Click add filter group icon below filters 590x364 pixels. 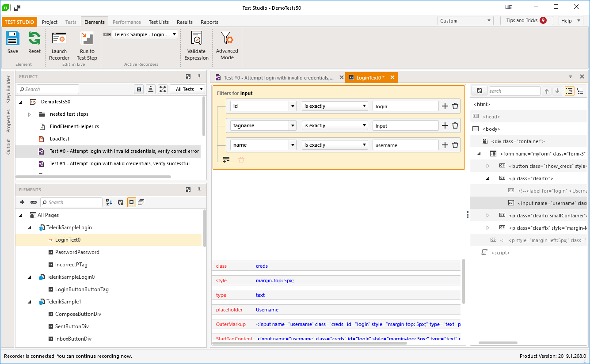[226, 159]
